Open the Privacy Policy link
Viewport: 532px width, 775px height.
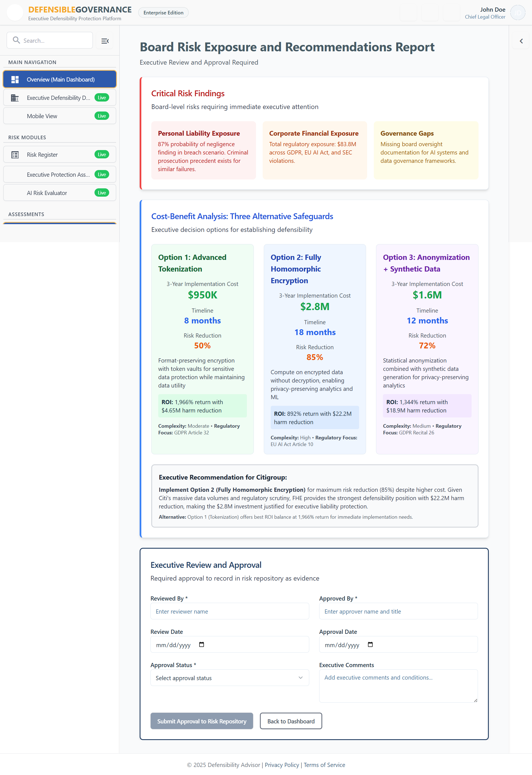pyautogui.click(x=282, y=764)
